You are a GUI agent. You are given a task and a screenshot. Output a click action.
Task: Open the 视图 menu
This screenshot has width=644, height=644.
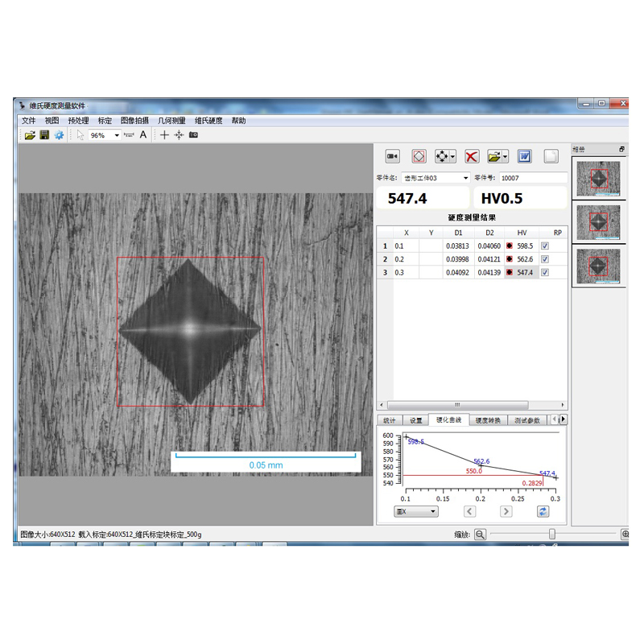point(52,120)
